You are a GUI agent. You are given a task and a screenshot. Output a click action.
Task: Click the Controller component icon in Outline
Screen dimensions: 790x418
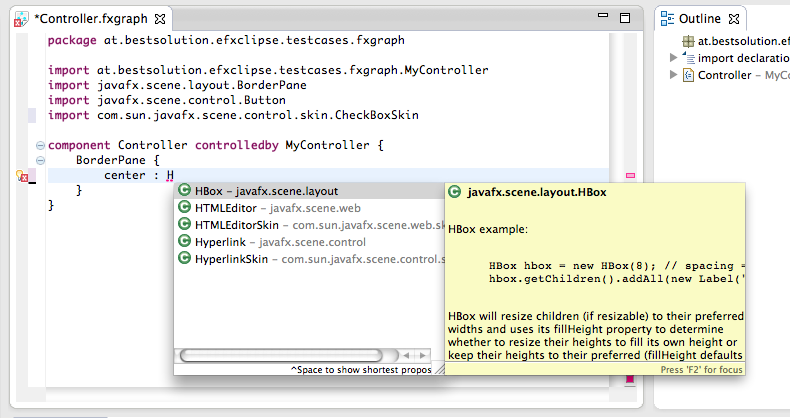tap(688, 75)
